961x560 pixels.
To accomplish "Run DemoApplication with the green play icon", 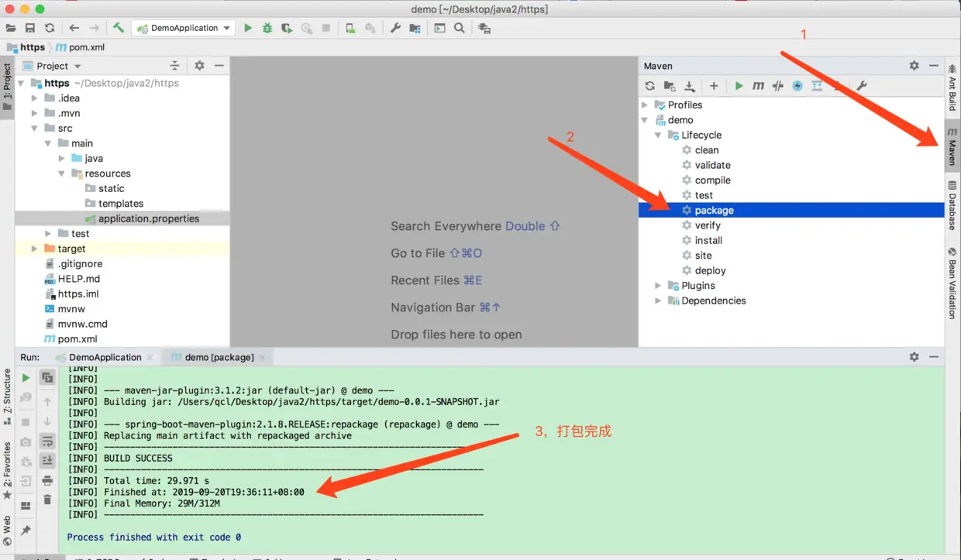I will pyautogui.click(x=248, y=28).
